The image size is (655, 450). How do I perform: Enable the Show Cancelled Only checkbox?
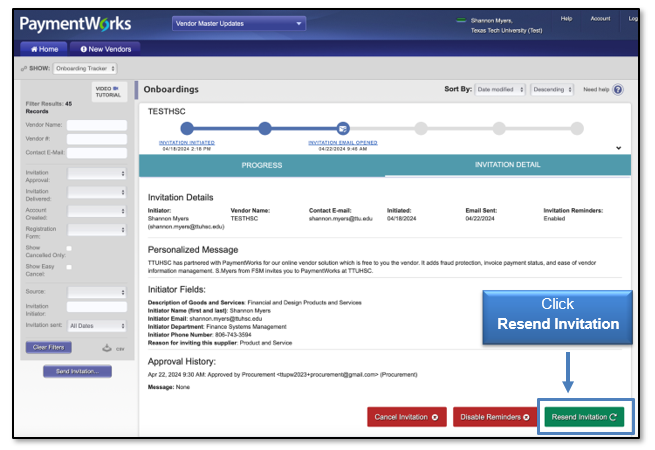pos(69,248)
